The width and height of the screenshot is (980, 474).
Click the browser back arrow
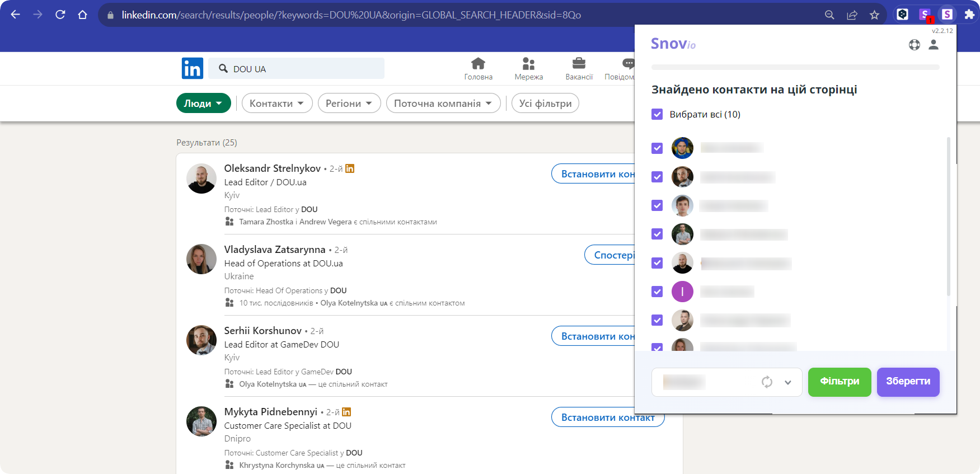pyautogui.click(x=15, y=15)
